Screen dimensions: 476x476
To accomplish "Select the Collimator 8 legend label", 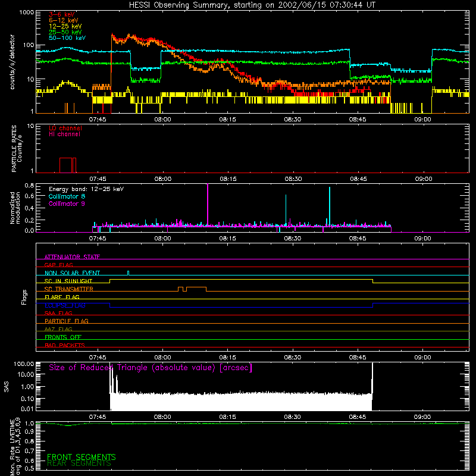I will click(67, 196).
